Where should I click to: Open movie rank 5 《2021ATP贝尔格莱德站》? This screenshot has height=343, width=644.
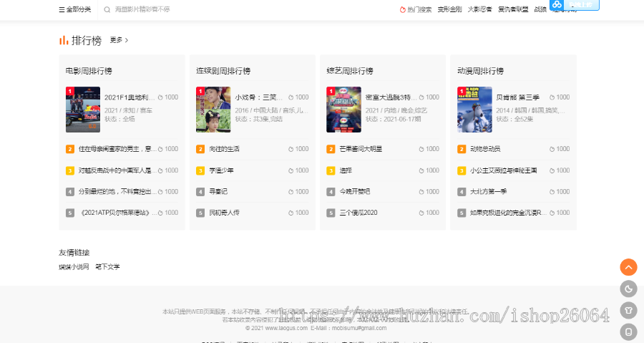pos(117,213)
